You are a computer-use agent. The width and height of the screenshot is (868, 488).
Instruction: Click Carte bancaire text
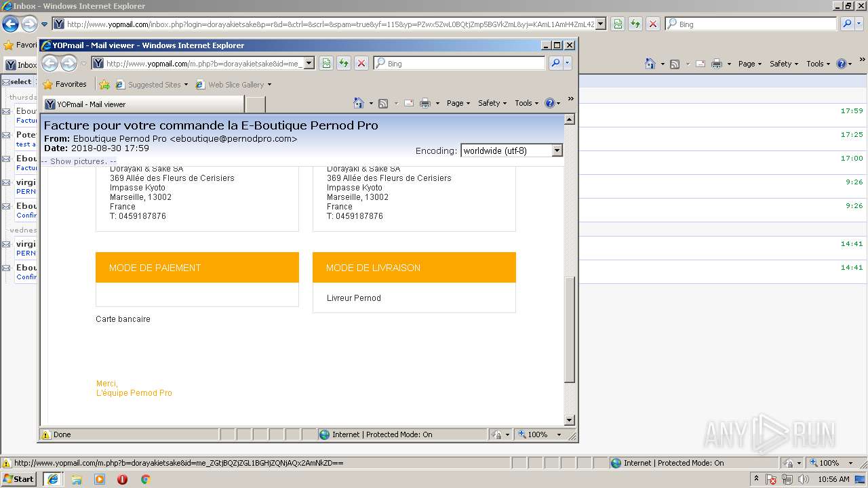[x=123, y=319]
